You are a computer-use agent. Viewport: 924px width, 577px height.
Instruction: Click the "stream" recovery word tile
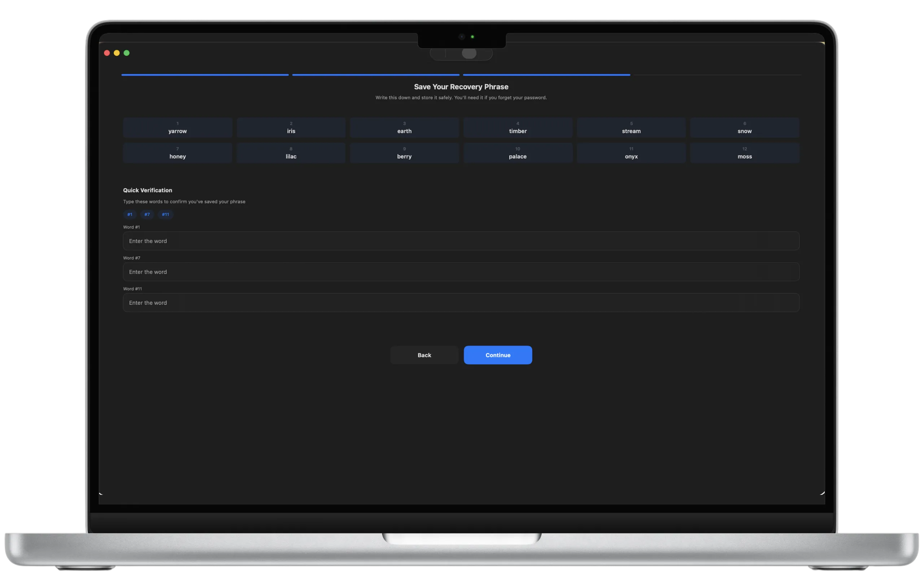pos(631,127)
